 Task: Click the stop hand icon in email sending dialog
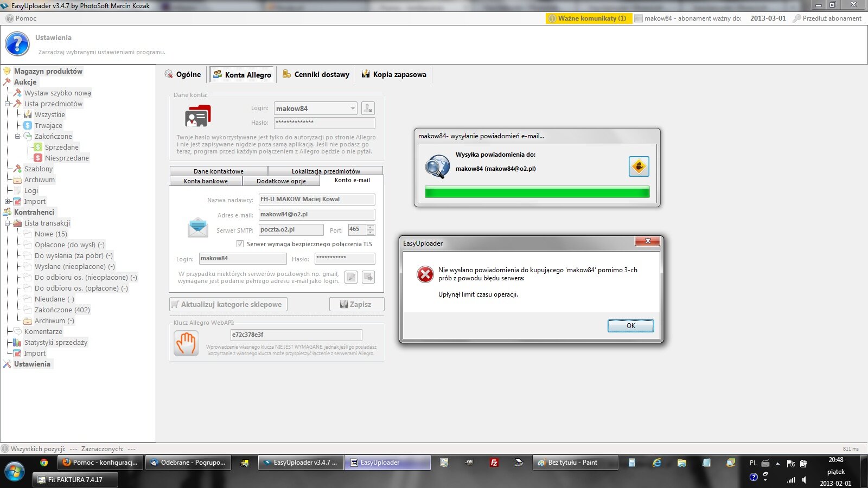click(639, 166)
